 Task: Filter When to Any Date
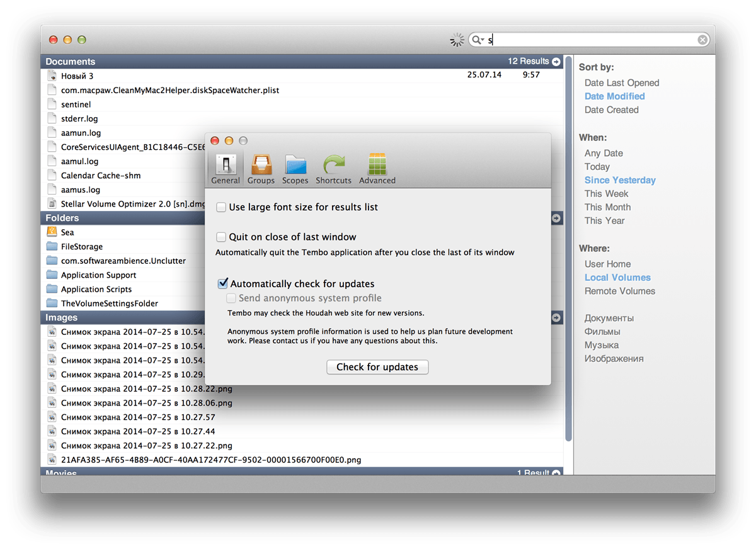pos(604,153)
